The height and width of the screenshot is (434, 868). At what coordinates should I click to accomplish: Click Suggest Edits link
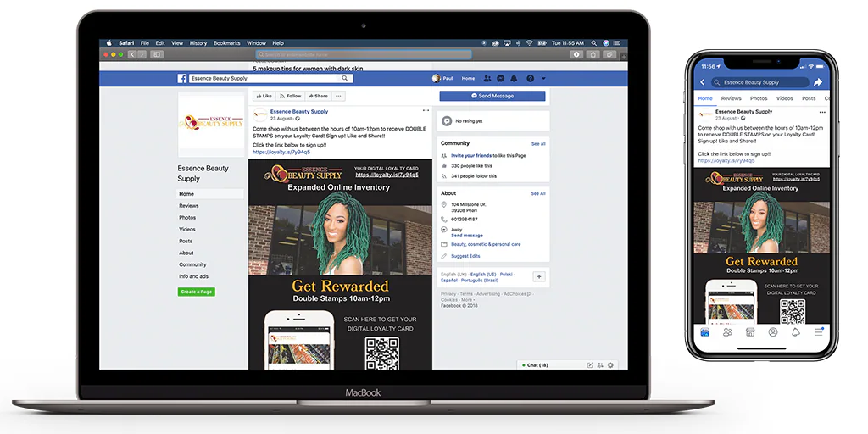(465, 256)
